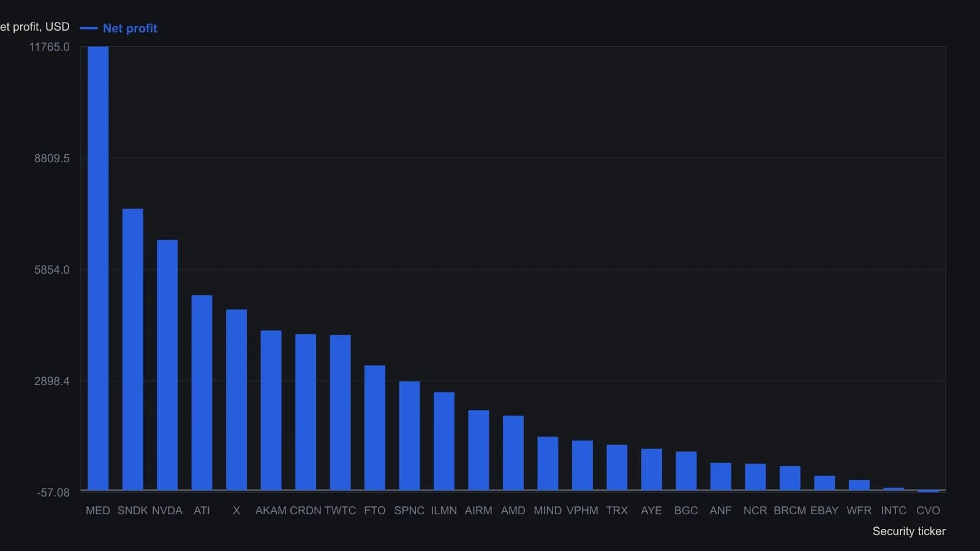This screenshot has height=551, width=980.
Task: Click the SNDK ticker label
Action: tap(133, 511)
